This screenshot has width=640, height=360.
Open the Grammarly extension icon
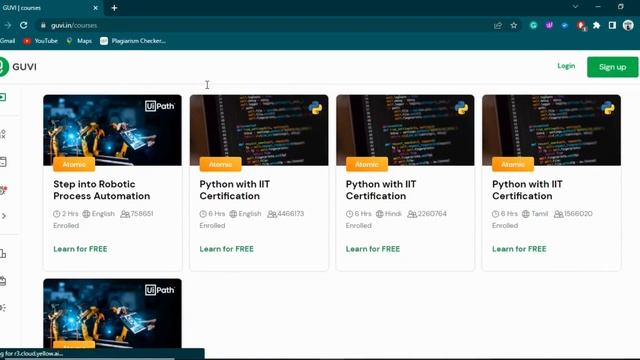pos(533,25)
